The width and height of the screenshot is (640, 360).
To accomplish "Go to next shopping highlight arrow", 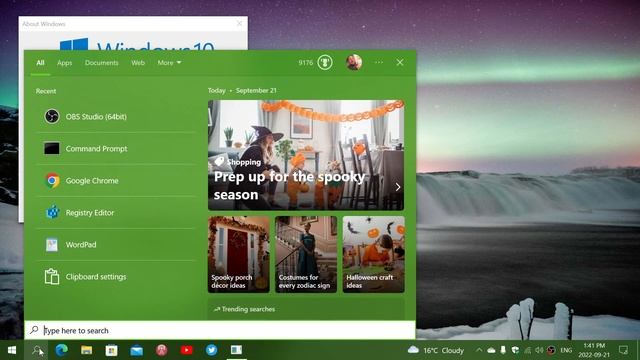I will click(x=398, y=187).
